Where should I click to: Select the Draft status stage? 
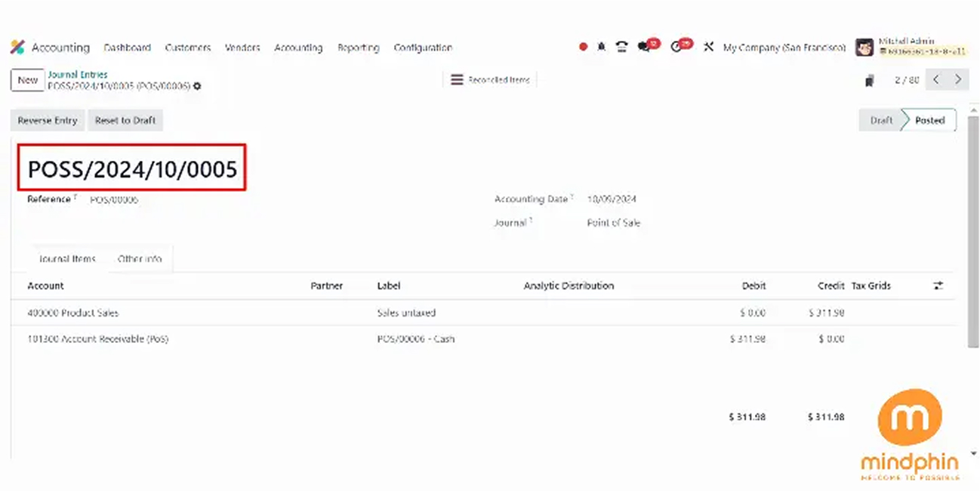[x=880, y=120]
